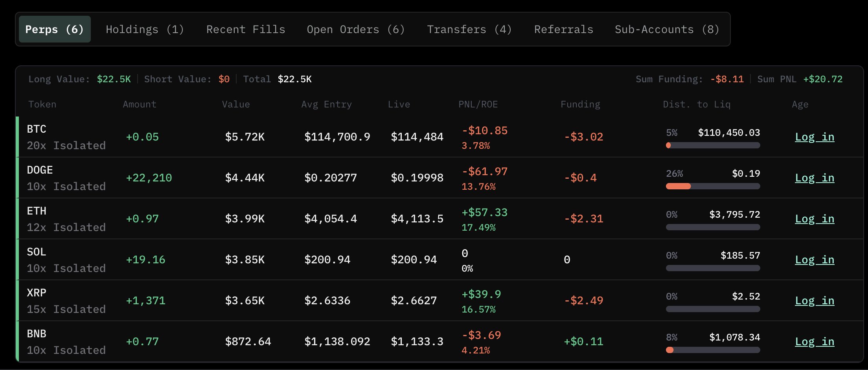Select the BTC token row name
868x370 pixels.
click(37, 129)
